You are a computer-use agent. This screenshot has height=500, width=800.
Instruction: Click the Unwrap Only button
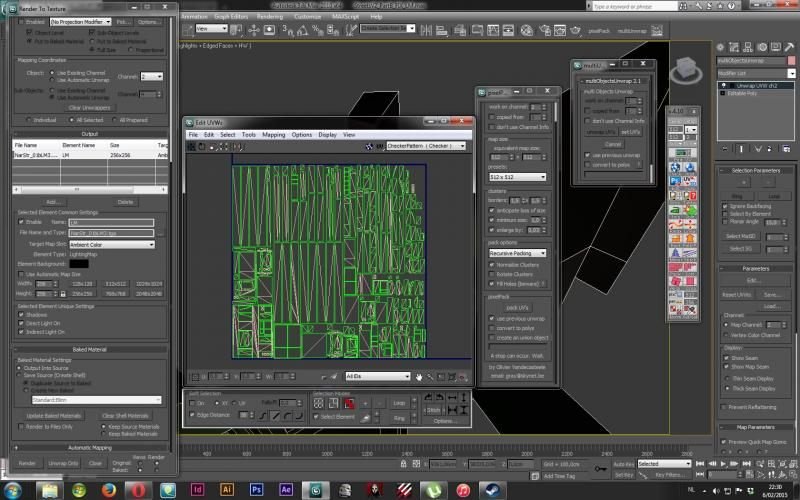[63, 463]
